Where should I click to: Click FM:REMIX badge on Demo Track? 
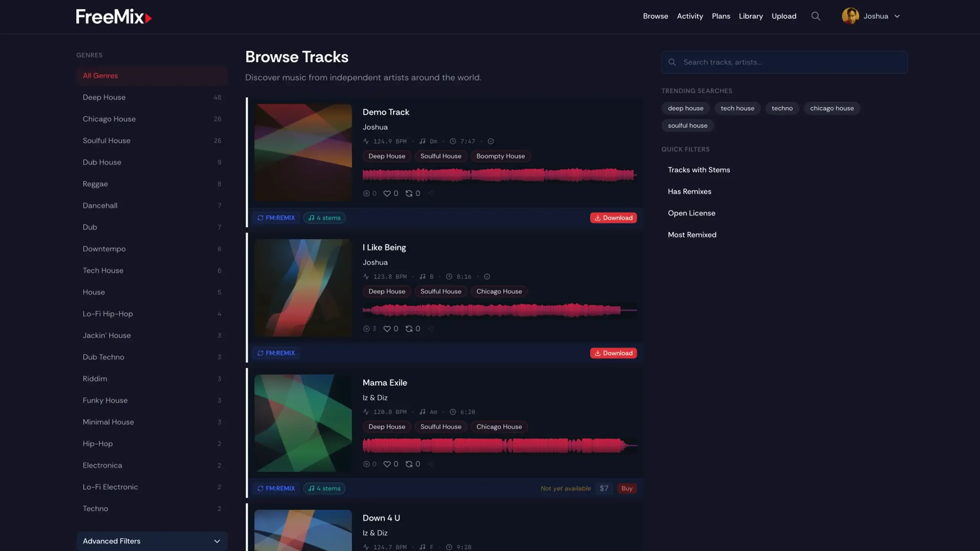pyautogui.click(x=276, y=218)
